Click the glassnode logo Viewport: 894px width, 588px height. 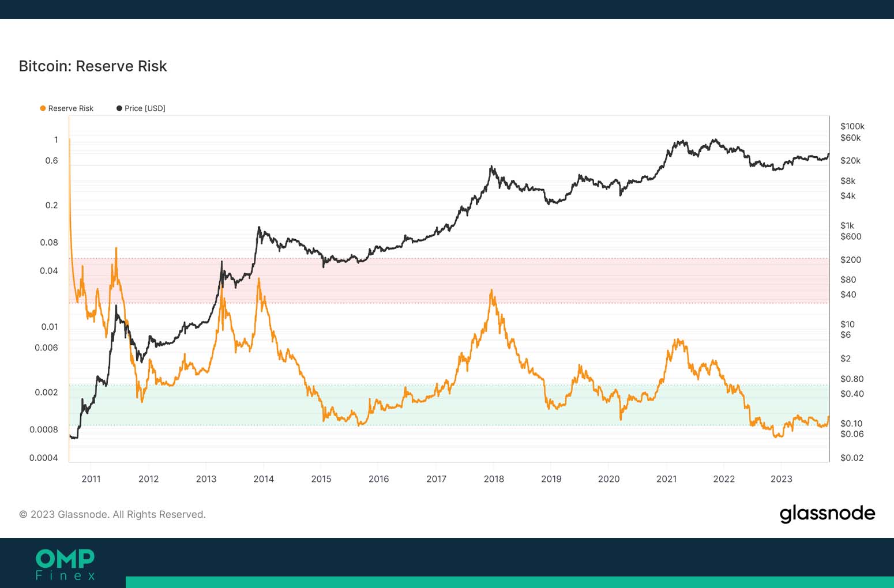(x=827, y=513)
